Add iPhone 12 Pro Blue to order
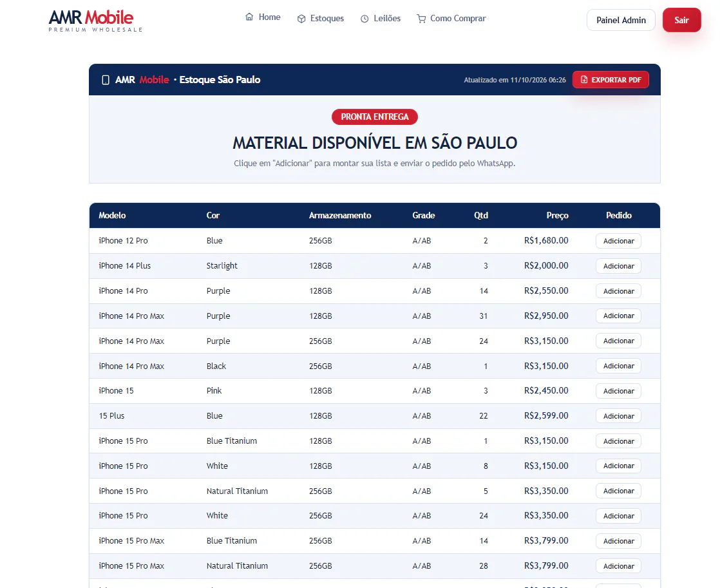 [618, 241]
